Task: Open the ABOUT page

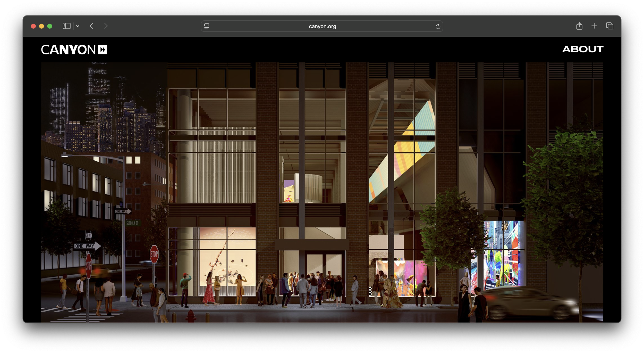Action: click(583, 49)
